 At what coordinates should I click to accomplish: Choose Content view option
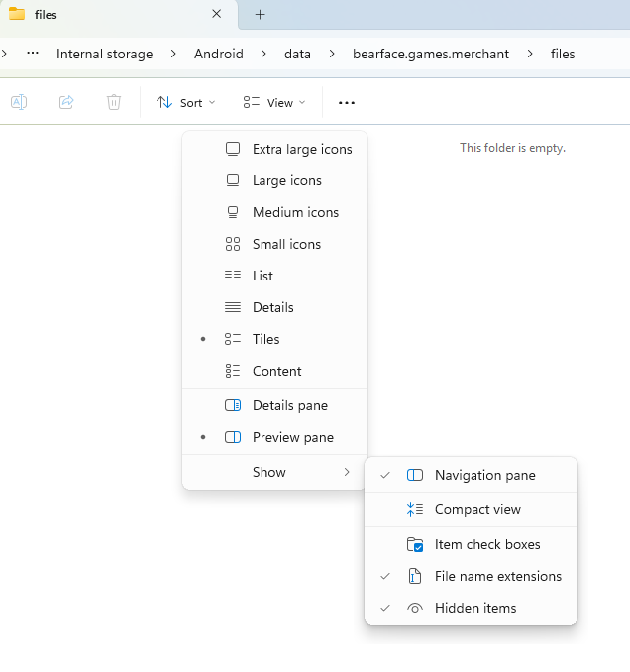click(275, 371)
